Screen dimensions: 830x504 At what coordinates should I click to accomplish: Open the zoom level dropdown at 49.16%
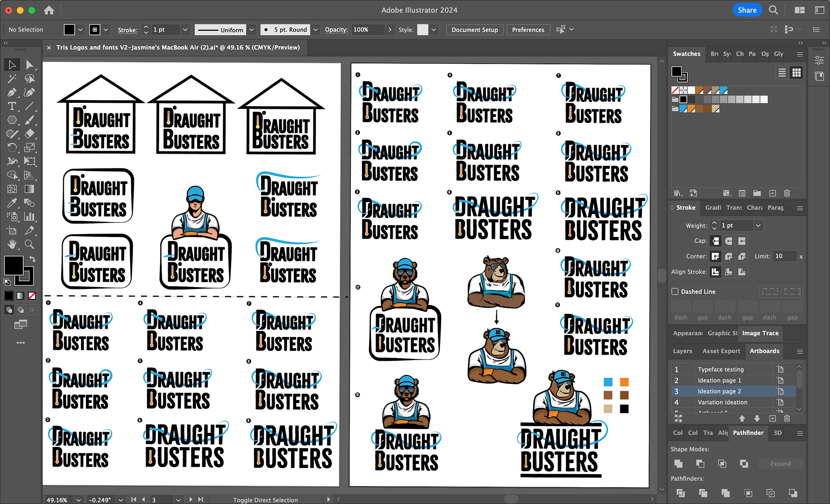point(78,500)
